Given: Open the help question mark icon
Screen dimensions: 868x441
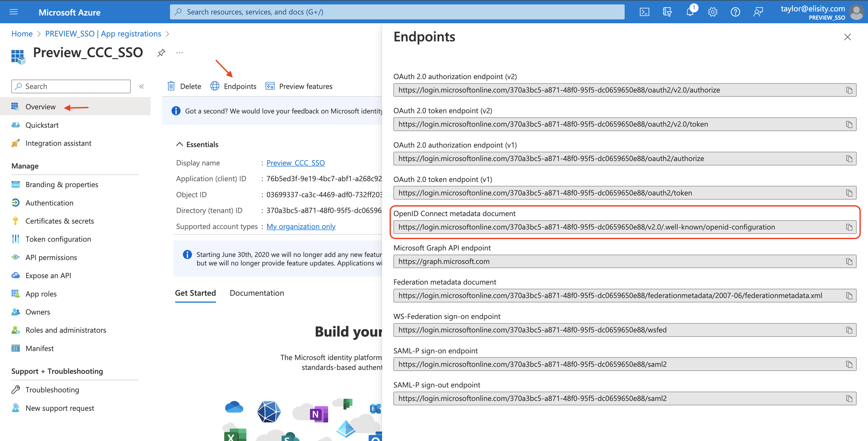Looking at the screenshot, I should [735, 12].
